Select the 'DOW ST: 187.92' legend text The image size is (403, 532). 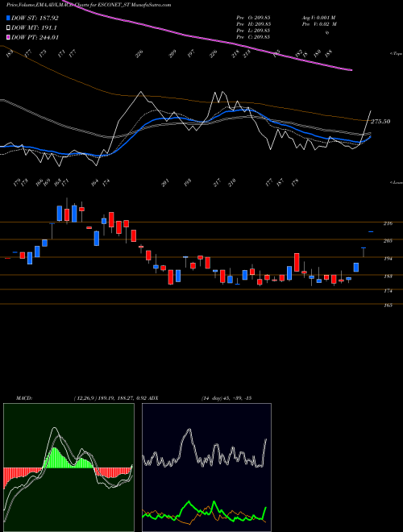[35, 18]
